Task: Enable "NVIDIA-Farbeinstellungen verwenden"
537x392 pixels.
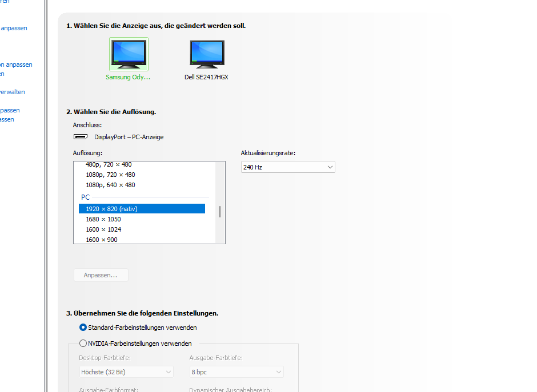Action: coord(83,343)
